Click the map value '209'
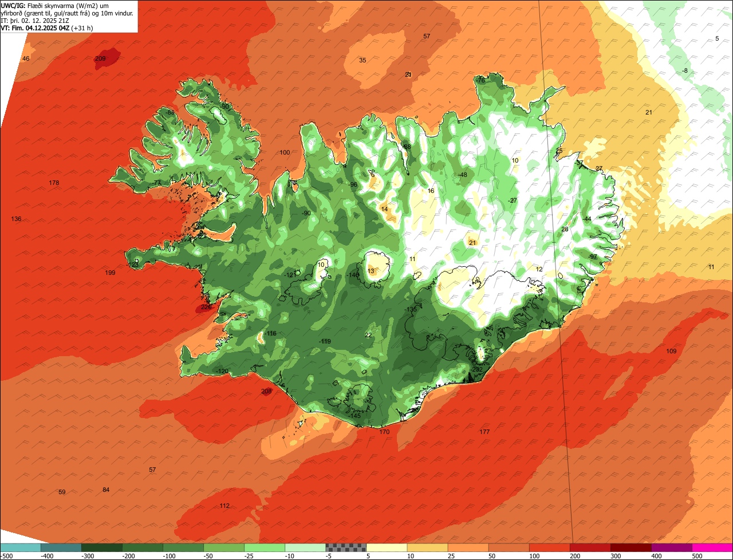Viewport: 733px width, 560px height. tap(100, 59)
